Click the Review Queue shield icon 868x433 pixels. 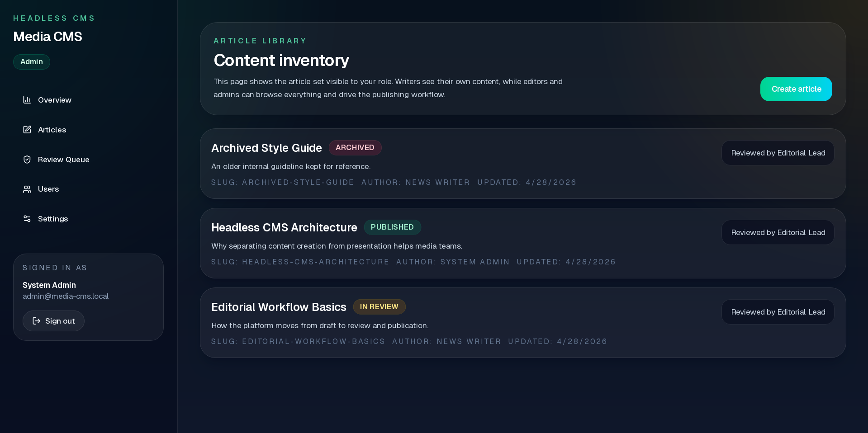pos(27,160)
